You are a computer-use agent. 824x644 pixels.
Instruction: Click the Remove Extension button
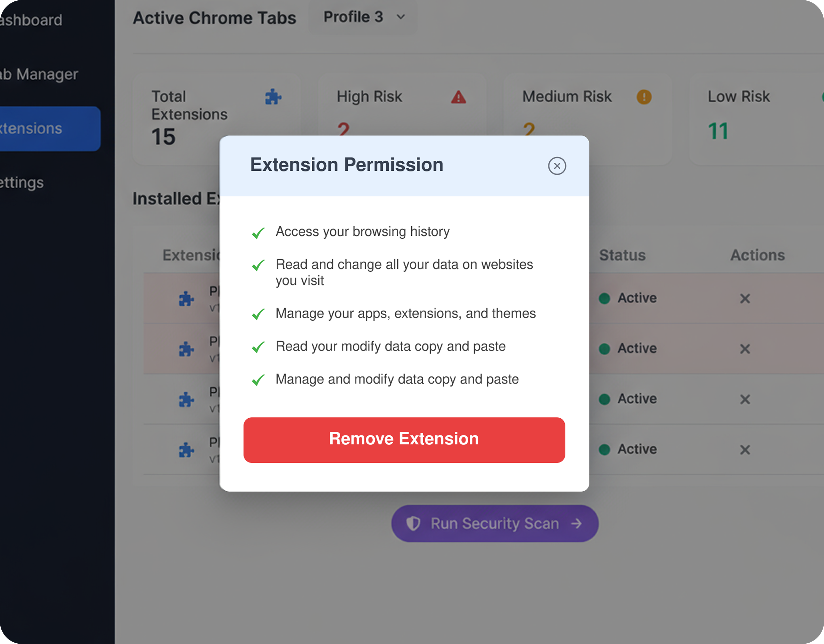tap(404, 439)
